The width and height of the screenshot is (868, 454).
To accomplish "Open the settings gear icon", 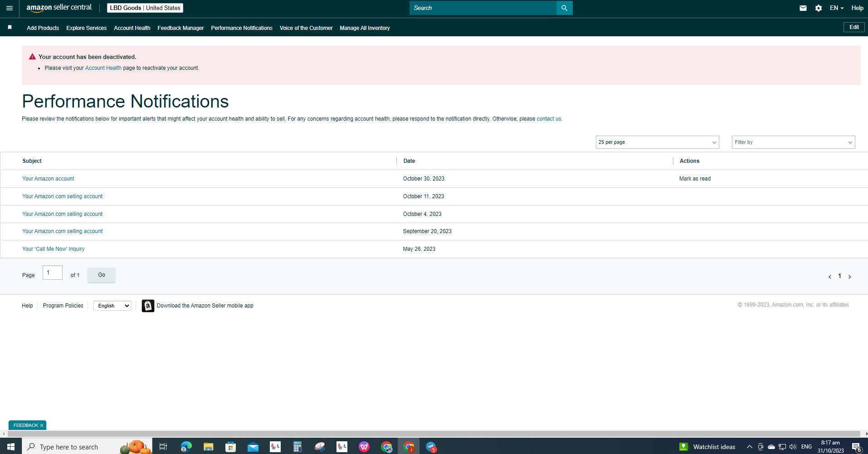I will [819, 8].
